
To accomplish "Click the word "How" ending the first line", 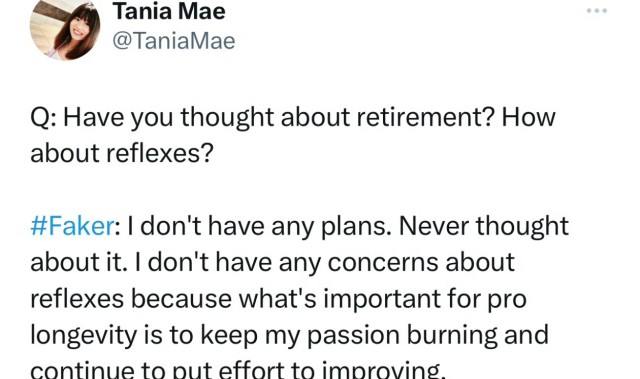I will [x=529, y=117].
